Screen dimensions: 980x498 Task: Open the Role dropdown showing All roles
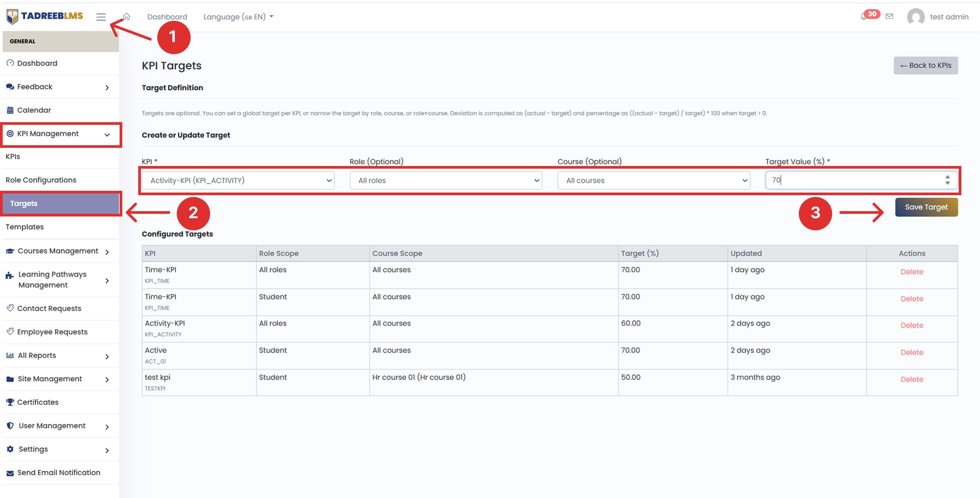[x=446, y=180]
